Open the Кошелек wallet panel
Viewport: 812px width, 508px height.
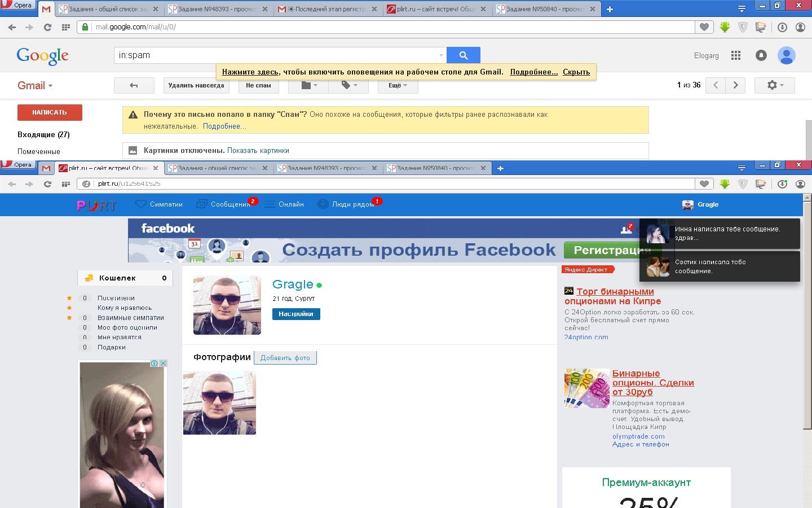(125, 278)
